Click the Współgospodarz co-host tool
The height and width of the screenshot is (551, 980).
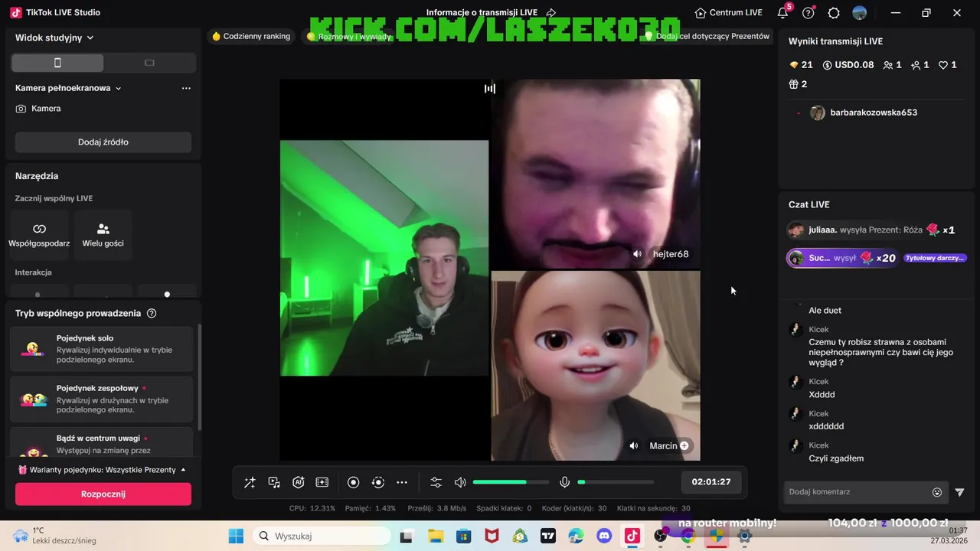pyautogui.click(x=39, y=235)
